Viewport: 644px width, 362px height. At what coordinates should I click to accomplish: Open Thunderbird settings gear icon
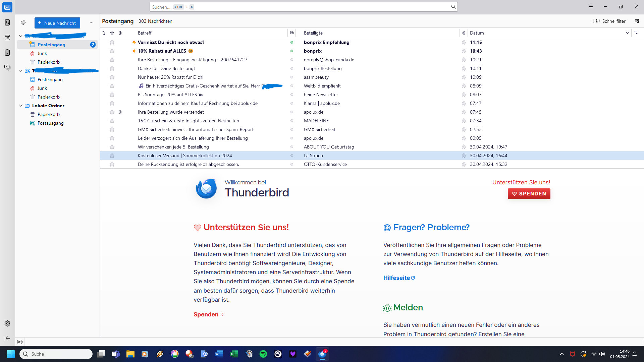(x=7, y=323)
